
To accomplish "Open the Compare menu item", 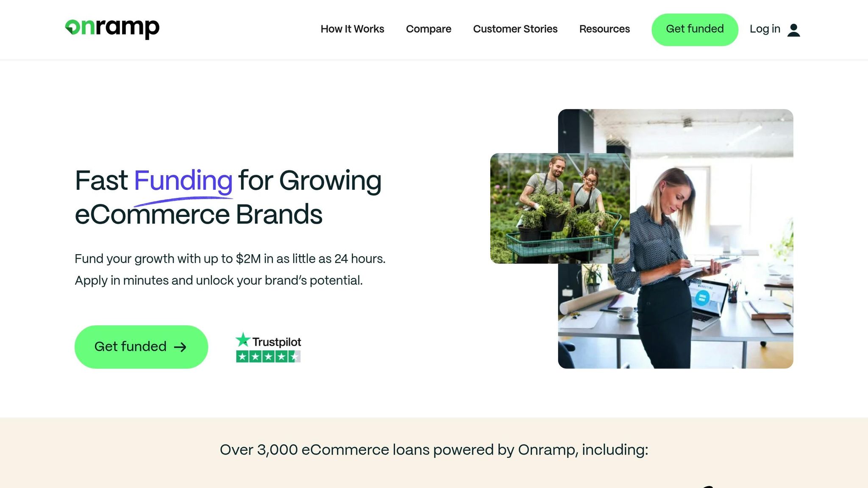I will coord(428,29).
